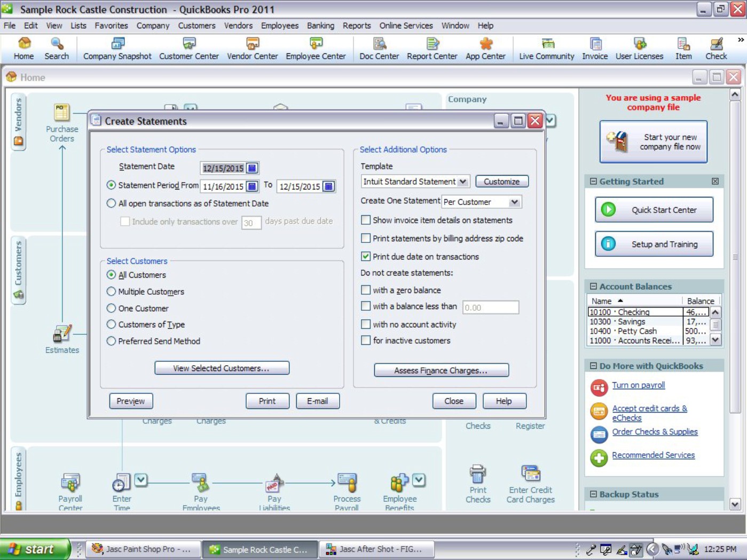
Task: Select the Statement Period From radio button
Action: [111, 185]
